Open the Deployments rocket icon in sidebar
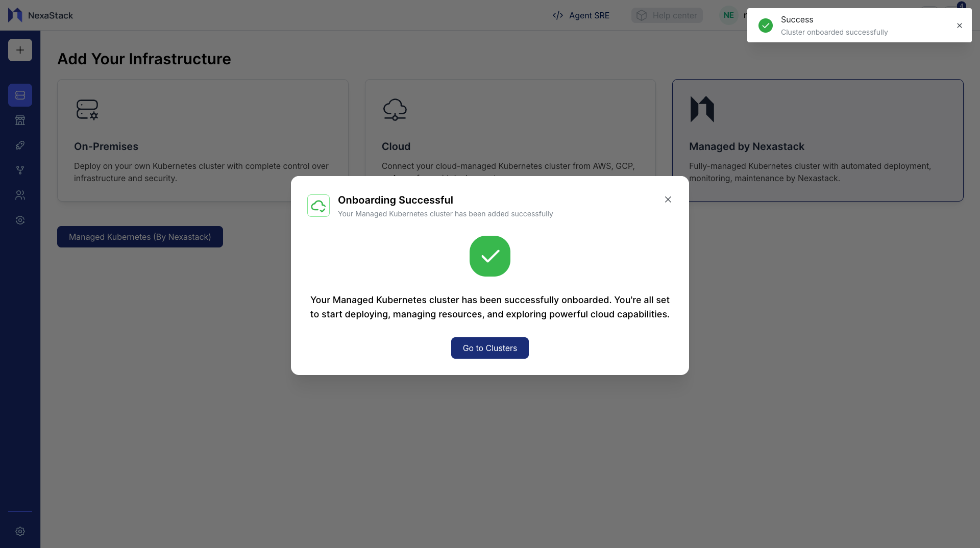Viewport: 980px width, 548px height. pos(20,145)
